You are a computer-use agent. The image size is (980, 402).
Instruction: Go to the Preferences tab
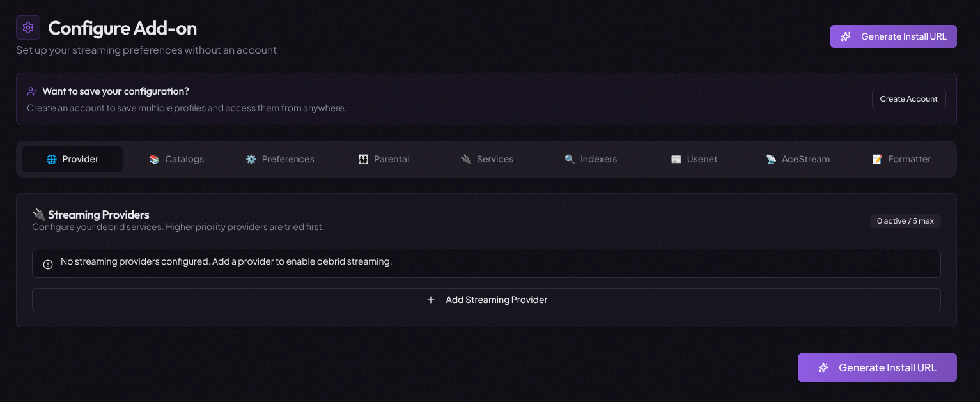tap(280, 159)
